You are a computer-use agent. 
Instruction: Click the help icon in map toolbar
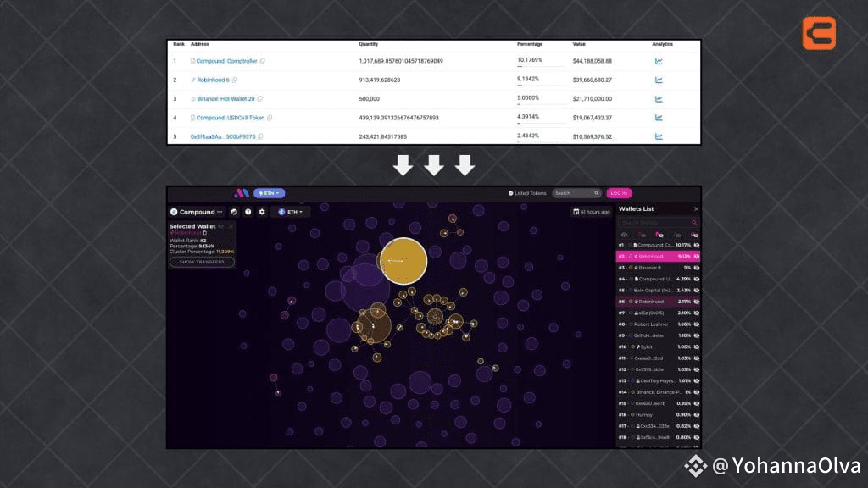point(248,211)
